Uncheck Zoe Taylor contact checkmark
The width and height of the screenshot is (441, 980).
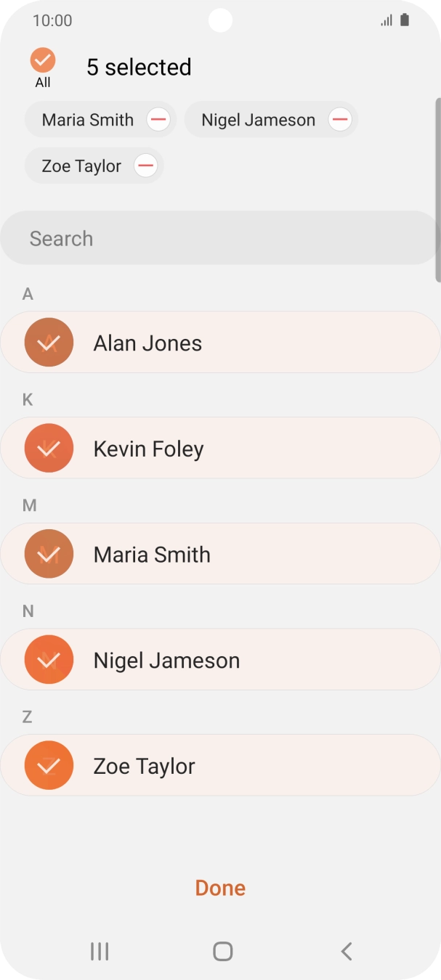click(x=49, y=766)
